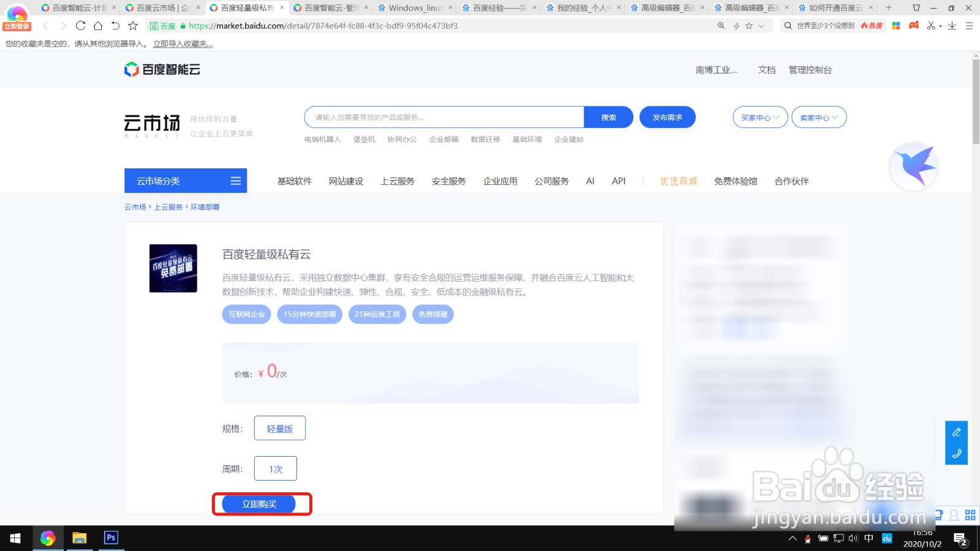The width and height of the screenshot is (980, 551).
Task: Open the 企业应用 navigation item
Action: pyautogui.click(x=500, y=181)
